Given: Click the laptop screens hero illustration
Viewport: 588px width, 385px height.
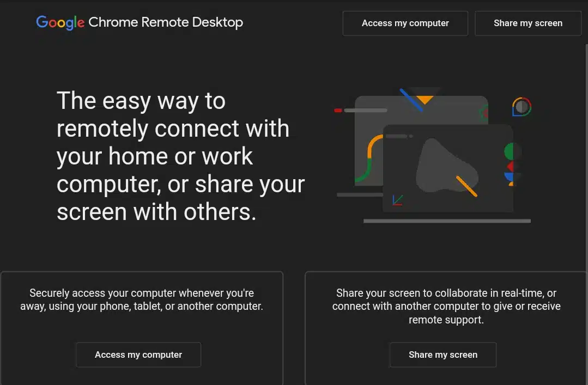Looking at the screenshot, I should 433,156.
